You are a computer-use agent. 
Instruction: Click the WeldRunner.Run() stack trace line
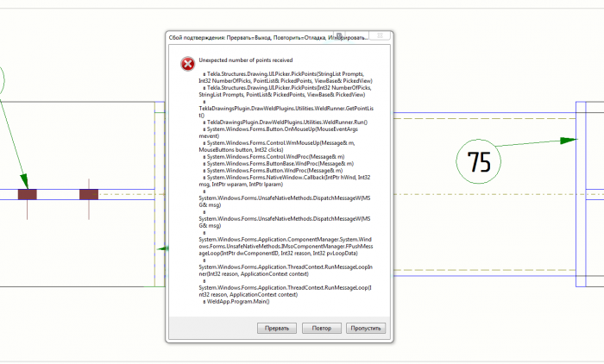(x=285, y=122)
